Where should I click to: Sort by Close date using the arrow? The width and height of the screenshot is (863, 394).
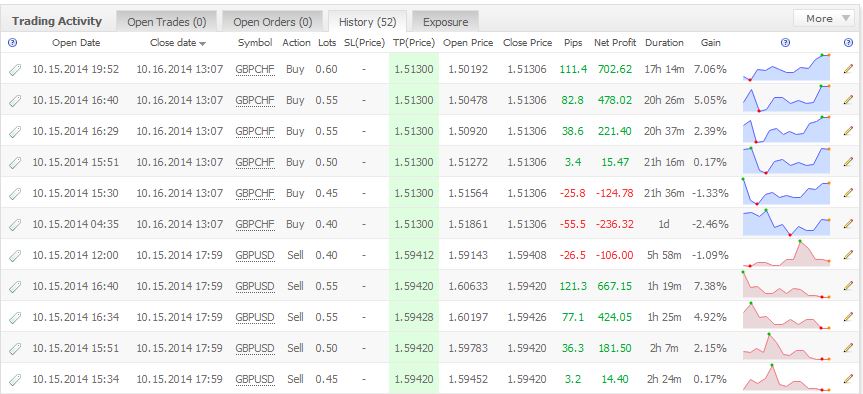coord(203,43)
